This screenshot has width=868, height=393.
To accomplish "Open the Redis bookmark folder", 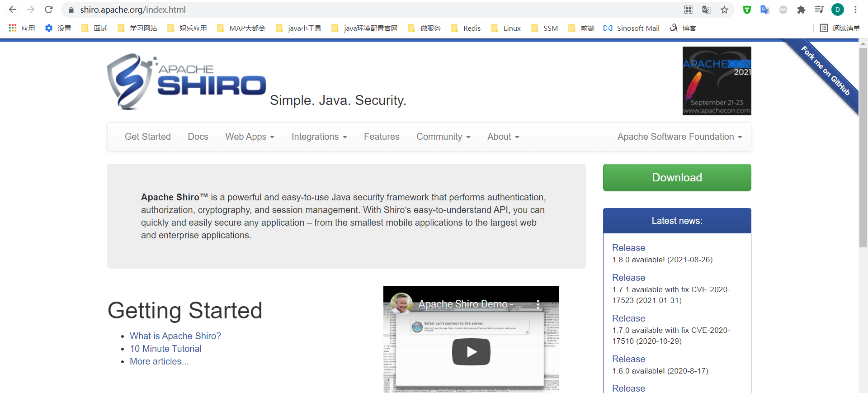I will 466,28.
